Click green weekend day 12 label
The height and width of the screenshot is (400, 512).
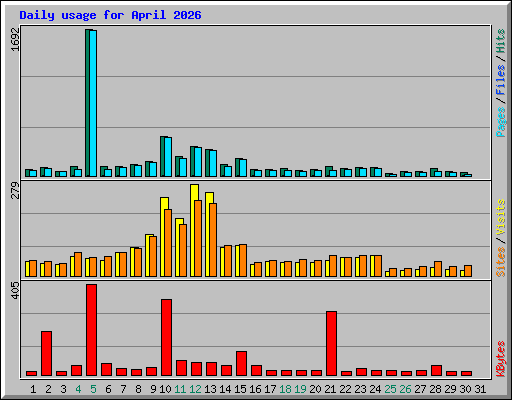(x=195, y=389)
